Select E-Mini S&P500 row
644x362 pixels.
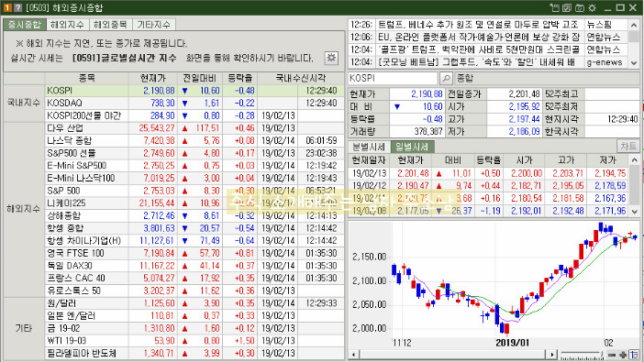(194, 166)
